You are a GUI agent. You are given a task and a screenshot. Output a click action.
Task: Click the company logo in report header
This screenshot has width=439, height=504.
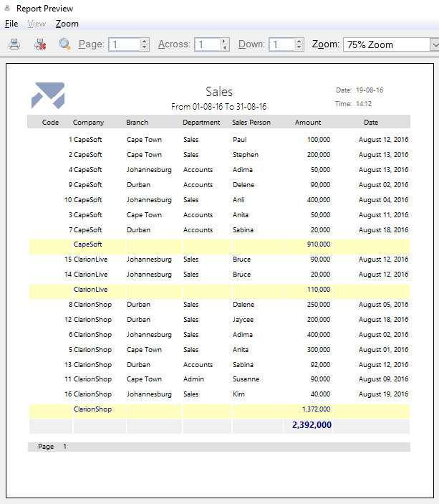[48, 95]
